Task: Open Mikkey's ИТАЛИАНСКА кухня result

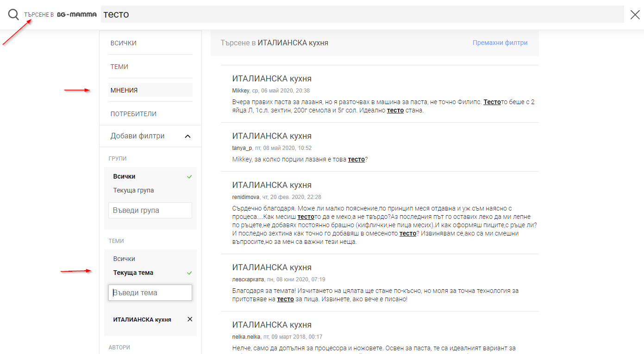Action: tap(272, 79)
